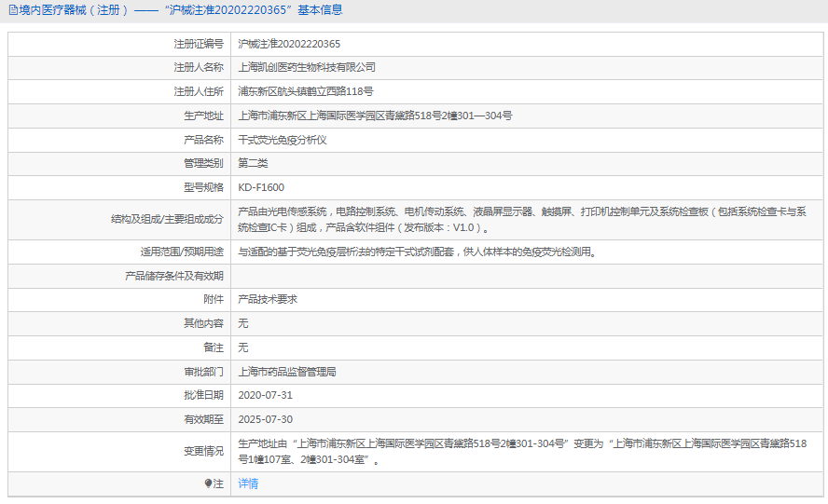Click the 备注 label
The image size is (828, 504).
click(214, 347)
